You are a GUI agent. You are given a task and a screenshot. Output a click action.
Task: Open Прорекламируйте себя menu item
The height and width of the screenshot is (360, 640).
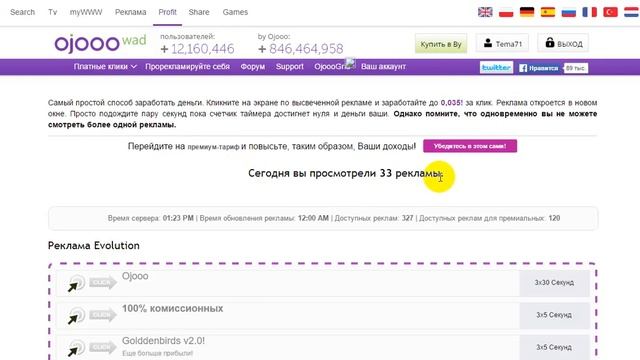click(187, 67)
